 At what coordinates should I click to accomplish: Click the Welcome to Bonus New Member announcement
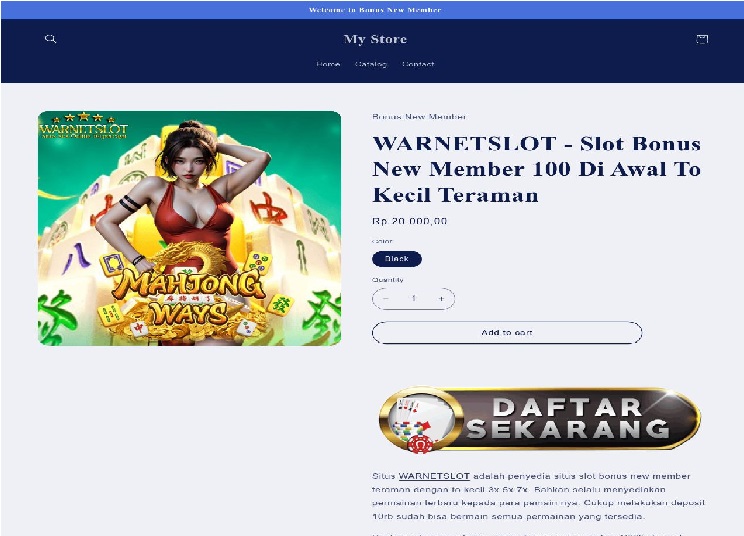375,9
